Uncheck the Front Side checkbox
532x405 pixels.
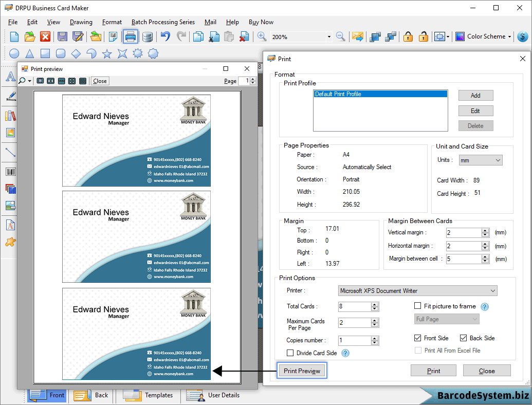click(x=418, y=338)
